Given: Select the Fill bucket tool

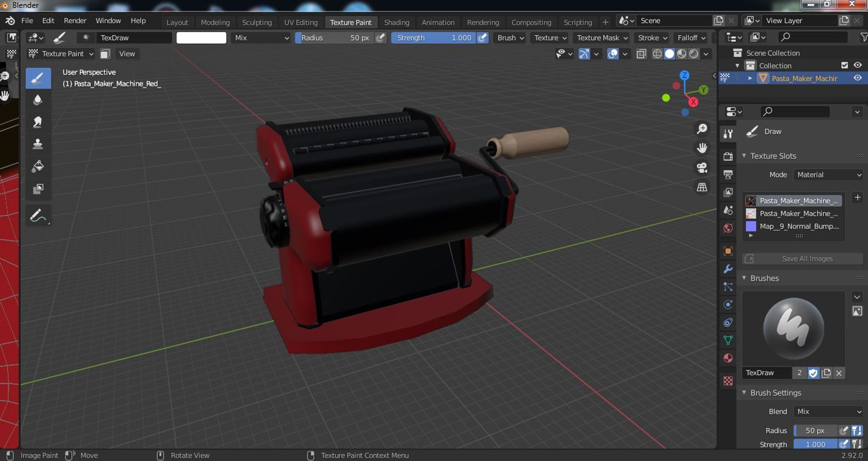Looking at the screenshot, I should (x=38, y=166).
